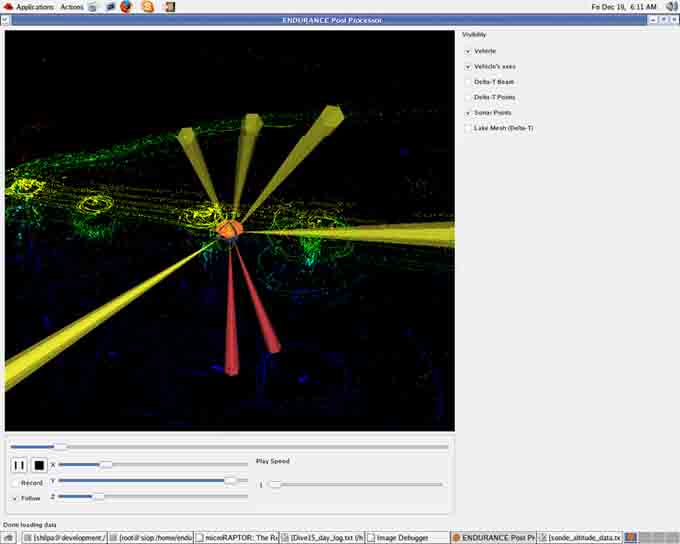Click the Y axis slider handle
Screen dimensions: 680x544
[x=231, y=481]
